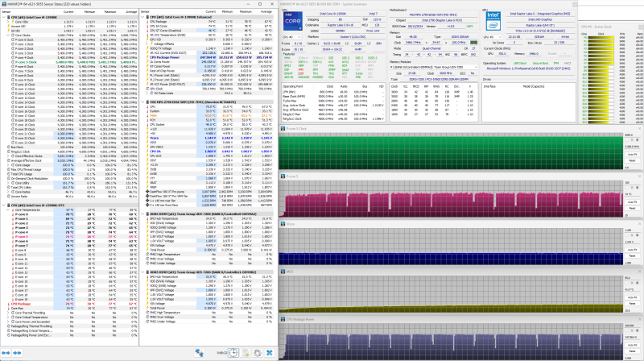The image size is (644, 361).
Task: Open sensor settings gear icon
Action: coord(258,353)
